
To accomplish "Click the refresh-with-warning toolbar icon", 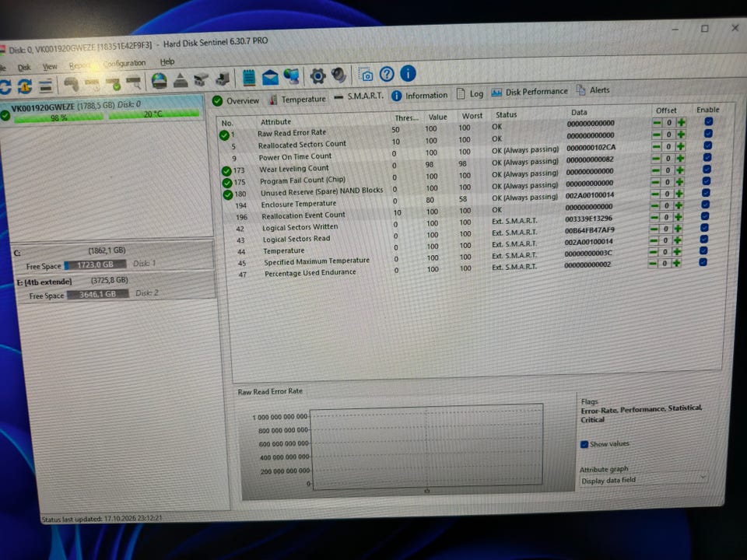I will [x=25, y=86].
